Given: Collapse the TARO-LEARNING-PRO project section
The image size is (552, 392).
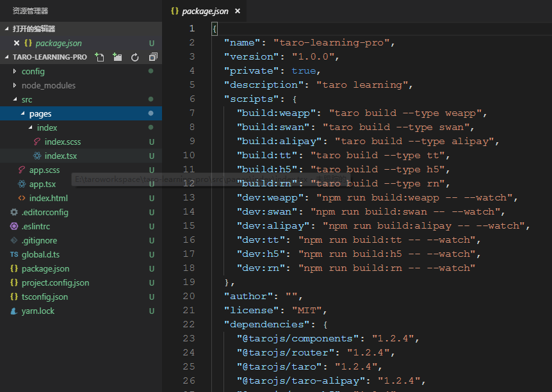Looking at the screenshot, I should 7,57.
